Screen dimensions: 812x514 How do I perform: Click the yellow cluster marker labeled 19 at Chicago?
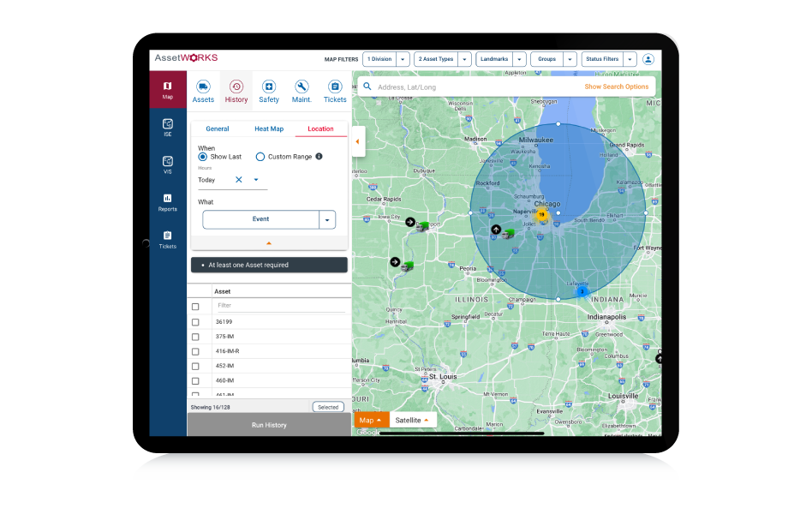(x=541, y=214)
